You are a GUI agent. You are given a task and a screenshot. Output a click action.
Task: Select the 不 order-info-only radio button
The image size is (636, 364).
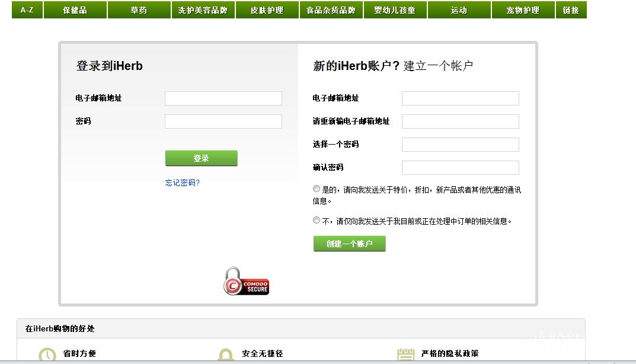pos(317,221)
